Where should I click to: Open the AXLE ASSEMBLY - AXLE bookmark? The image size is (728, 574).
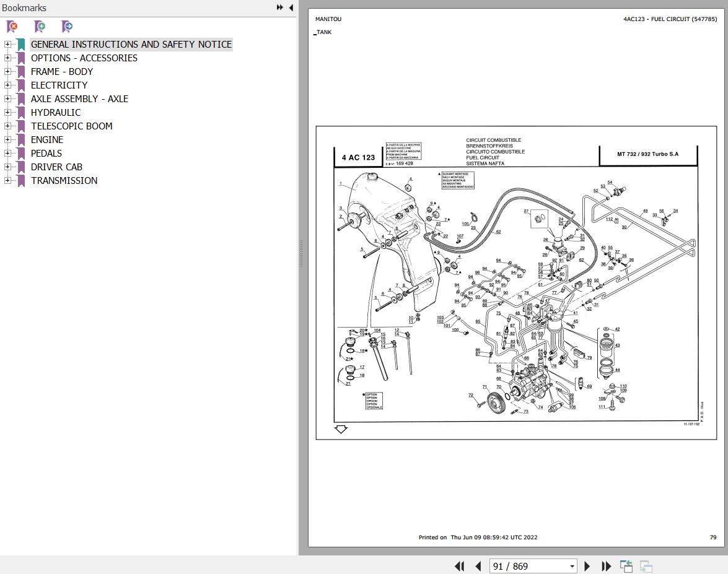(x=79, y=99)
